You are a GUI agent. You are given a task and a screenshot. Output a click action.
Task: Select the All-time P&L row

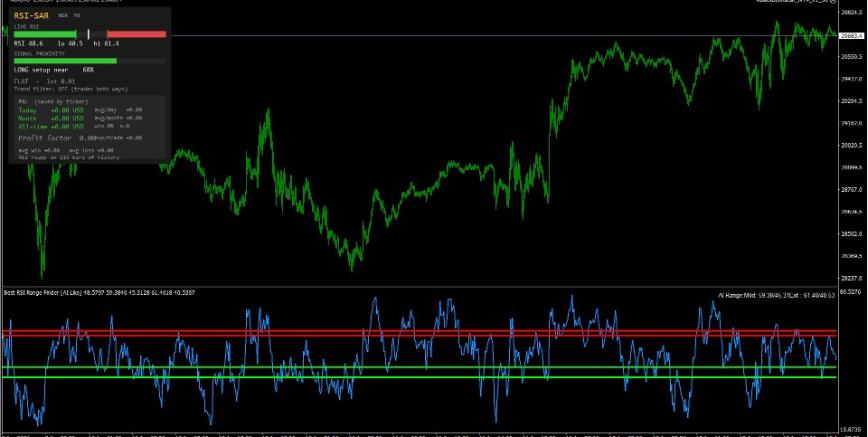click(x=80, y=127)
